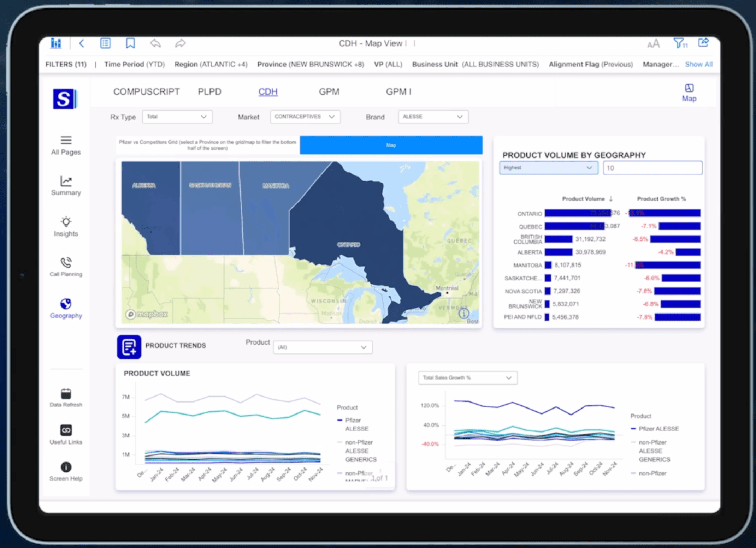The height and width of the screenshot is (548, 756).
Task: Open Call Planning in sidebar
Action: 66,267
